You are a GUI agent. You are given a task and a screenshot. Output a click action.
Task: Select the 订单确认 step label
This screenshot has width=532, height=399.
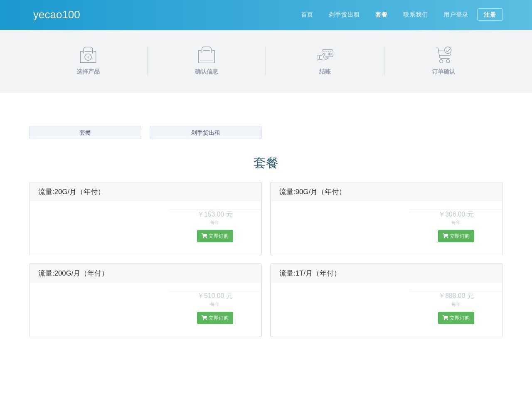(443, 71)
